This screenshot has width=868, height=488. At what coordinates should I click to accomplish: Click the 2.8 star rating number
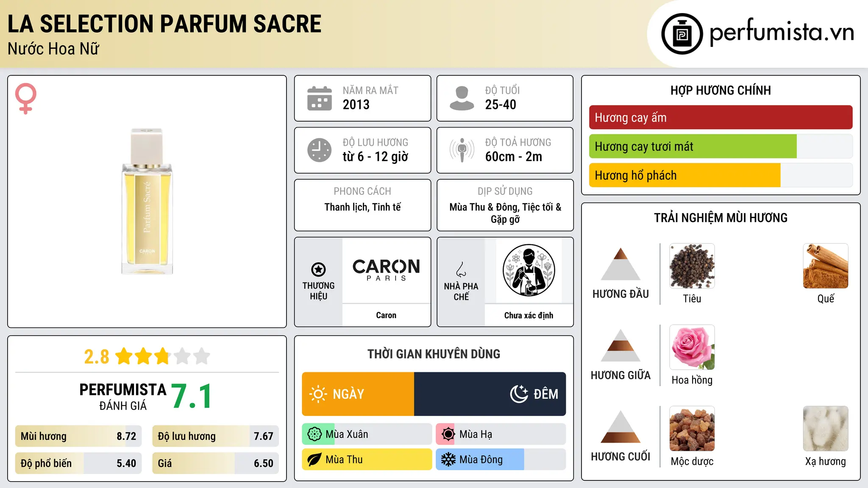(97, 357)
